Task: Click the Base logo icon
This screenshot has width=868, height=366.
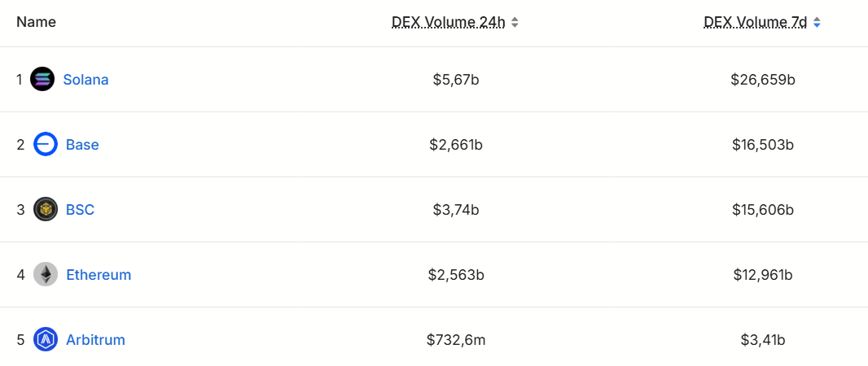Action: click(46, 145)
